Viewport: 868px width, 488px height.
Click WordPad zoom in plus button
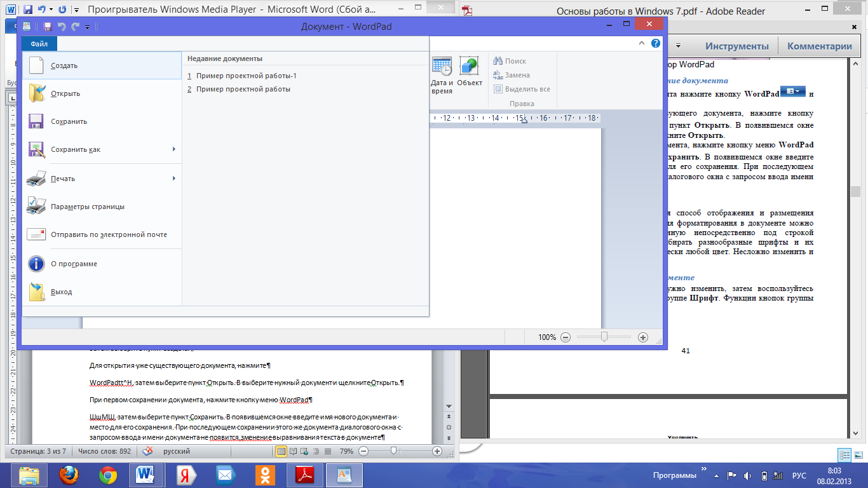(643, 337)
